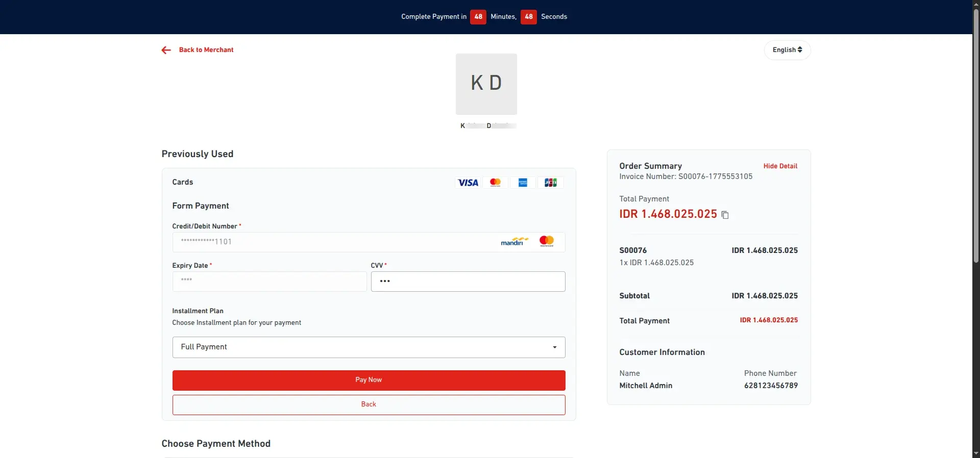
Task: Click the large IDR 1.468.025.025 total
Action: coord(668,214)
